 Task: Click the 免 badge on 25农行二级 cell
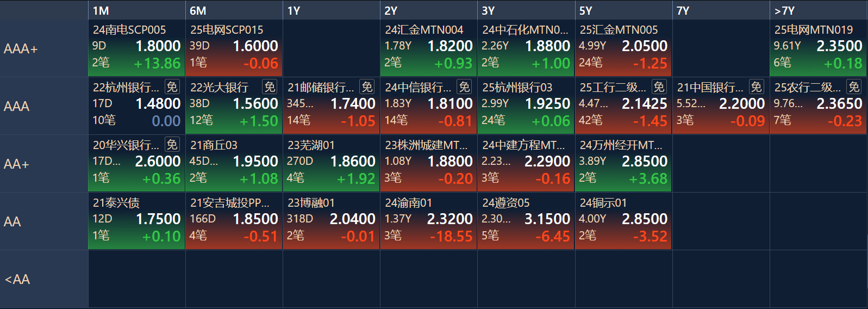(854, 87)
